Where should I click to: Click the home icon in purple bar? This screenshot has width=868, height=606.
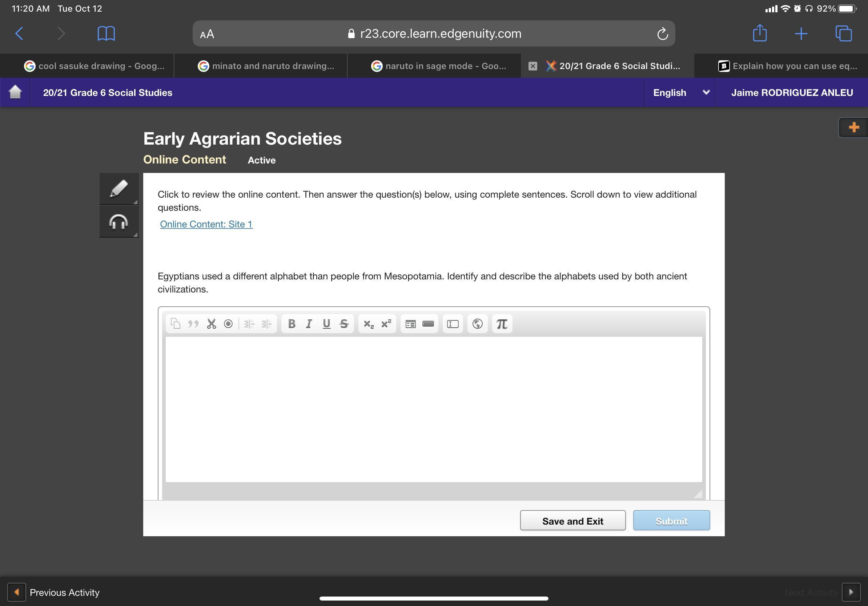coord(15,92)
